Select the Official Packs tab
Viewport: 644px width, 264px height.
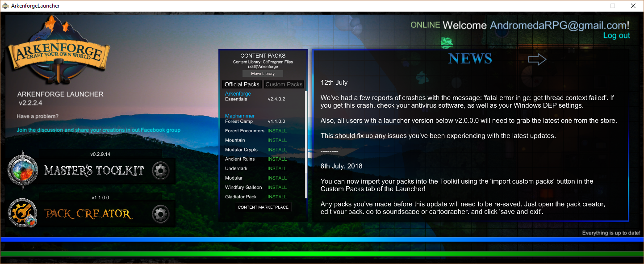pos(242,84)
